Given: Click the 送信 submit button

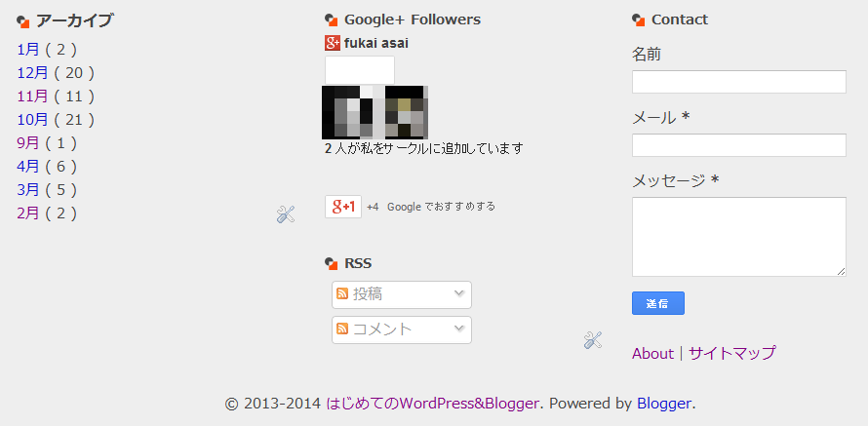Looking at the screenshot, I should coord(658,303).
